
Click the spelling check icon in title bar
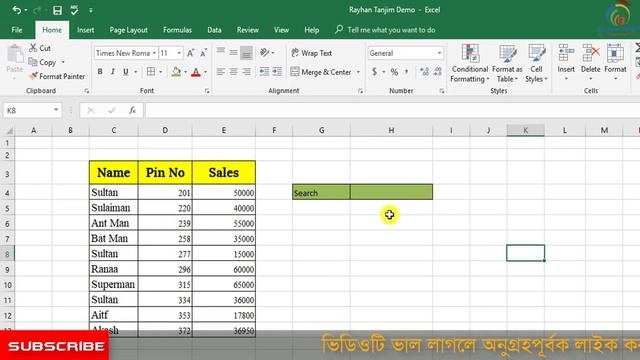tap(74, 10)
